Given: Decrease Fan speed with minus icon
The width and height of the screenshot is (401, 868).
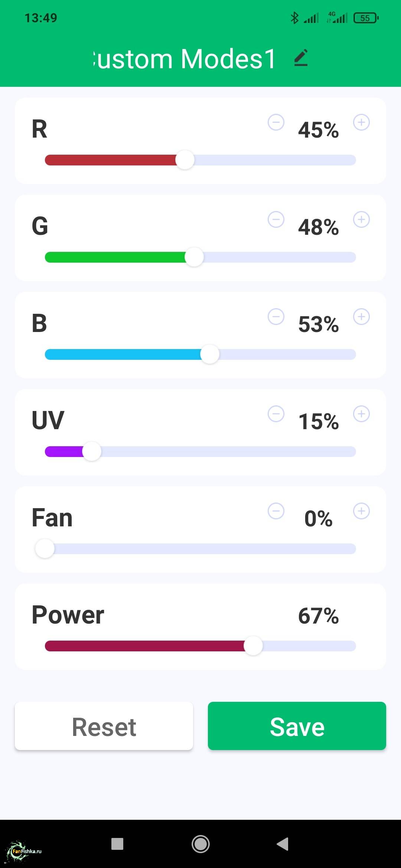Looking at the screenshot, I should [x=276, y=511].
